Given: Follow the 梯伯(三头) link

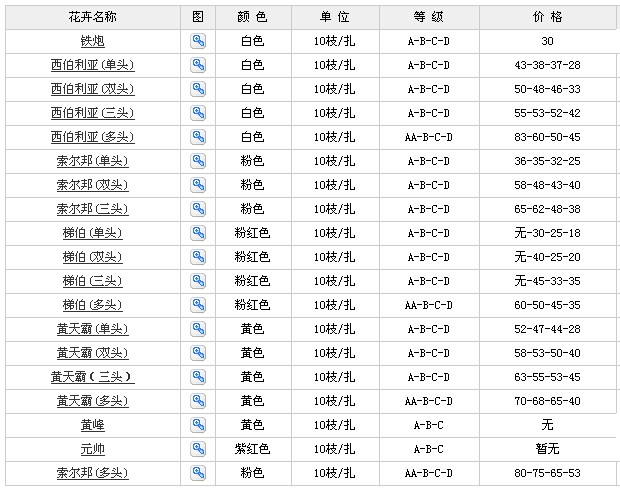Looking at the screenshot, I should point(93,281).
